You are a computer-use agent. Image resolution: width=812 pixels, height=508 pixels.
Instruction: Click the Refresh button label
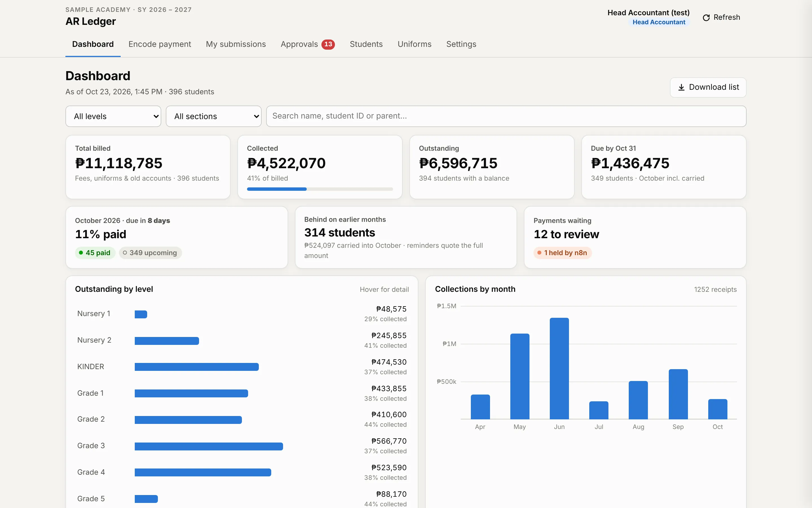click(727, 17)
